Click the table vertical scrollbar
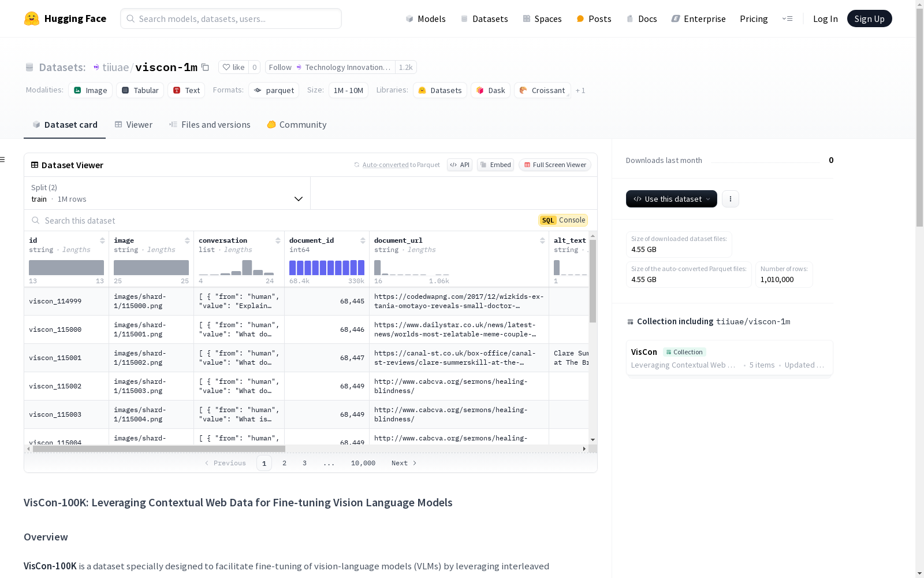The height and width of the screenshot is (578, 924). click(593, 281)
